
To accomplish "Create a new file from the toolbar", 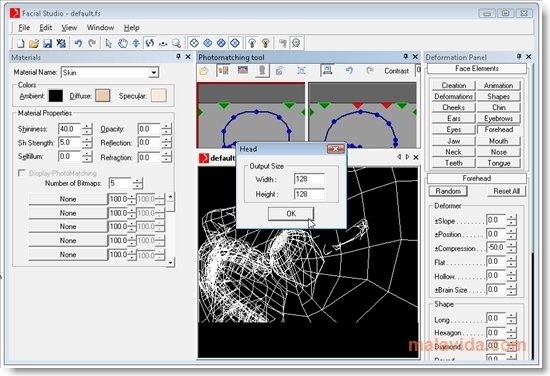I will click(20, 43).
